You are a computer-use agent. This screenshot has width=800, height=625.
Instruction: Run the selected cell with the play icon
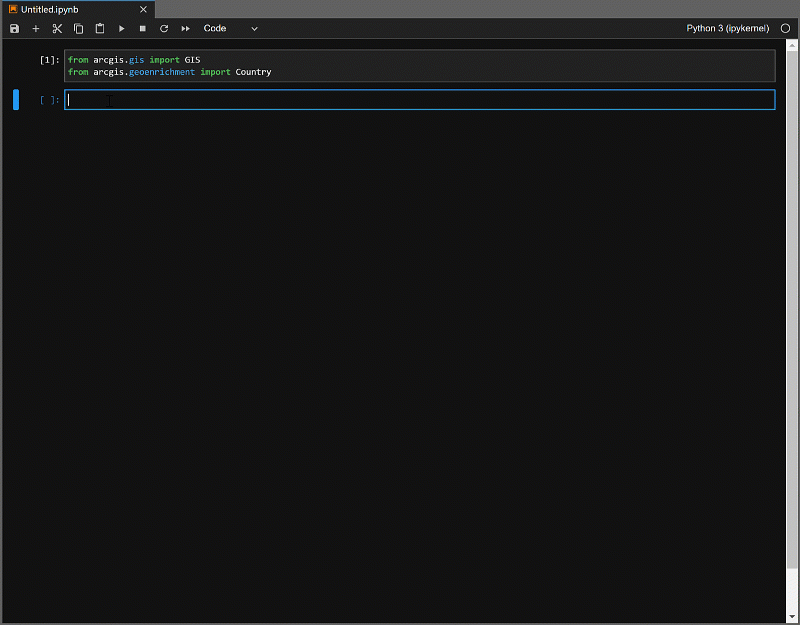tap(121, 29)
